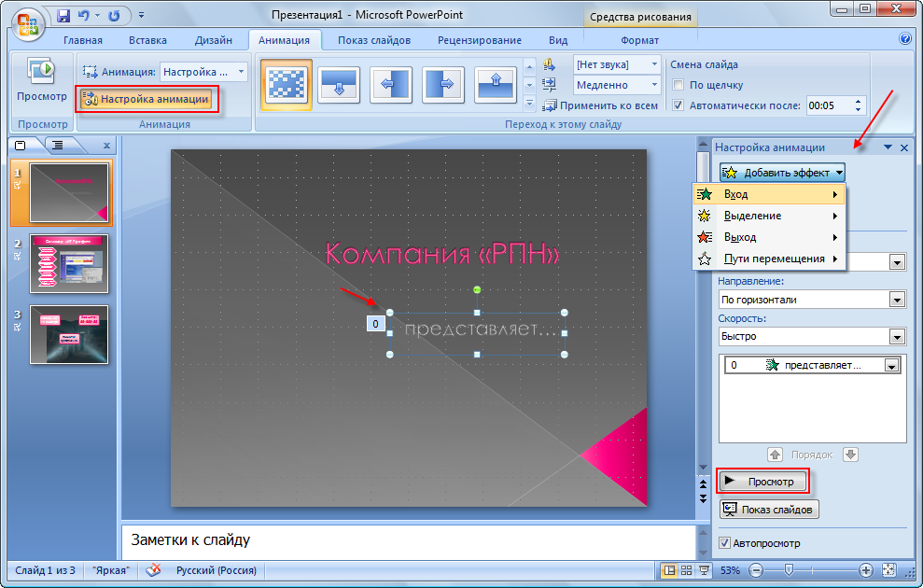Fit slide to window icon
This screenshot has height=588, width=923.
(x=888, y=570)
